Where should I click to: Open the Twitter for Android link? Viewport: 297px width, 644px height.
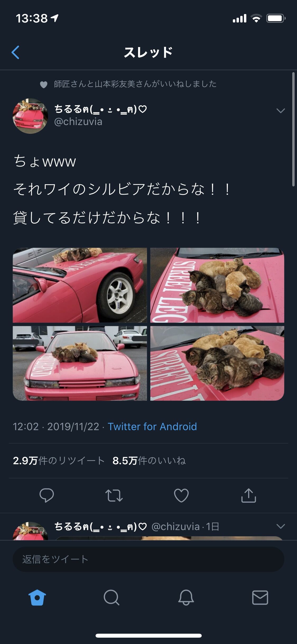click(152, 426)
